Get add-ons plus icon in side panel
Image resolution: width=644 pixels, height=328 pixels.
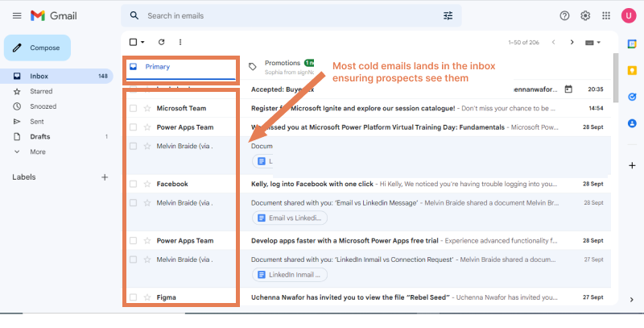coord(632,166)
